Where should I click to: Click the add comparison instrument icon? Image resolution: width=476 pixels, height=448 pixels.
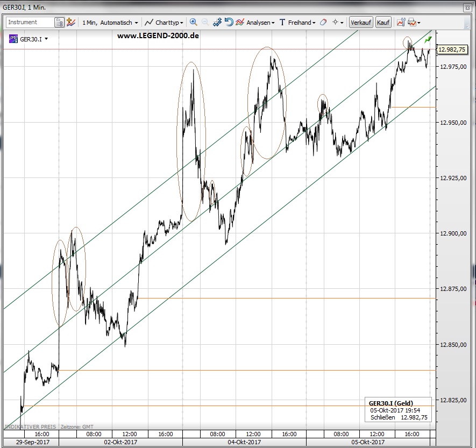click(x=71, y=23)
